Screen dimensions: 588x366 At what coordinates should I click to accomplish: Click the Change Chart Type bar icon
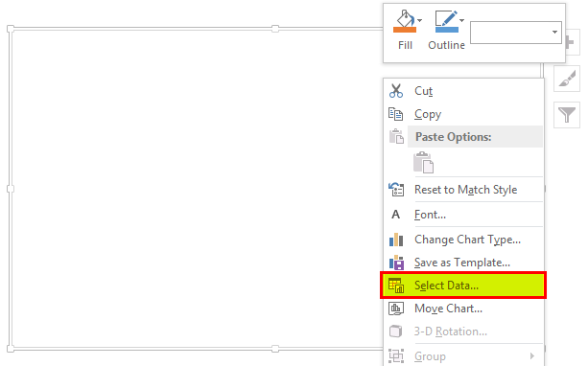(x=396, y=240)
